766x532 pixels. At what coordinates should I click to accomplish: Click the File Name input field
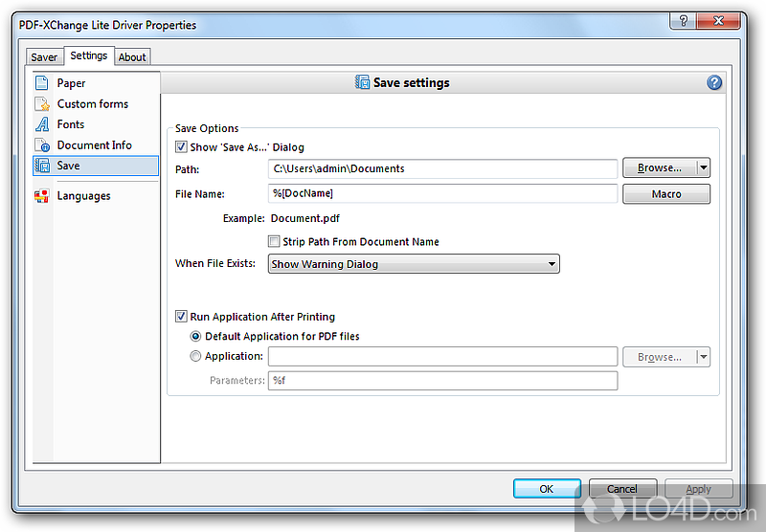(442, 193)
